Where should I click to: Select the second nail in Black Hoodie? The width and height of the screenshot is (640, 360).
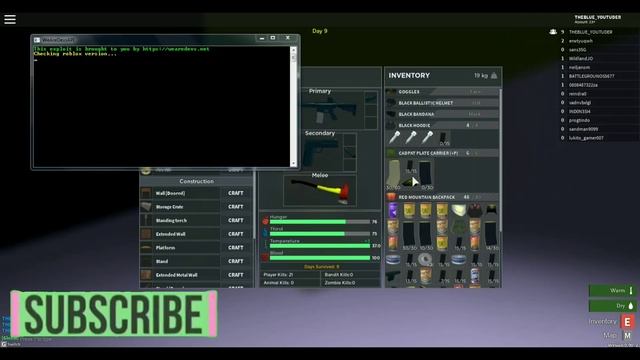pyautogui.click(x=411, y=138)
